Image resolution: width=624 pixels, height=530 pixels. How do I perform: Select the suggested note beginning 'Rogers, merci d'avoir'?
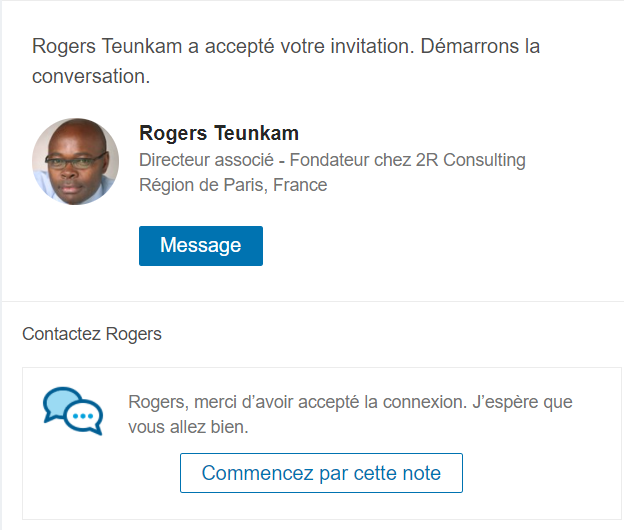pyautogui.click(x=350, y=414)
